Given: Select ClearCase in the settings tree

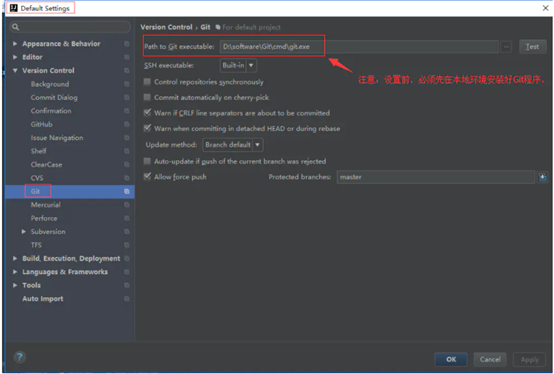Looking at the screenshot, I should pos(46,165).
